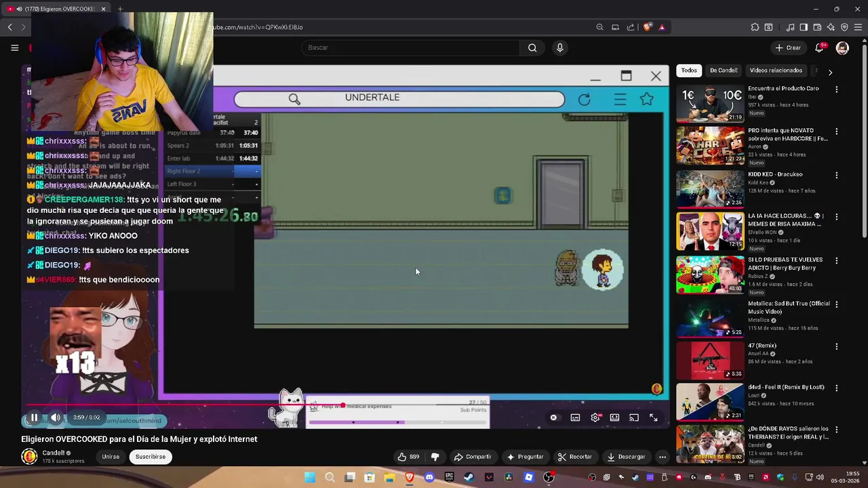Toggle subtitles in the video player
This screenshot has height=488, width=868.
[575, 418]
